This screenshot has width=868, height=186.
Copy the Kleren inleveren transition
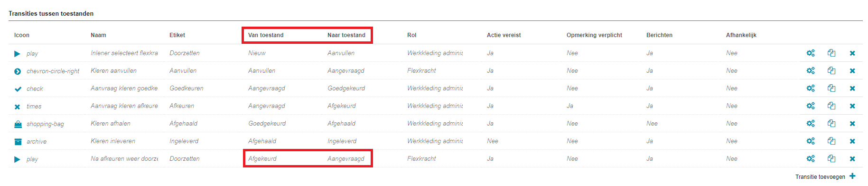831,141
